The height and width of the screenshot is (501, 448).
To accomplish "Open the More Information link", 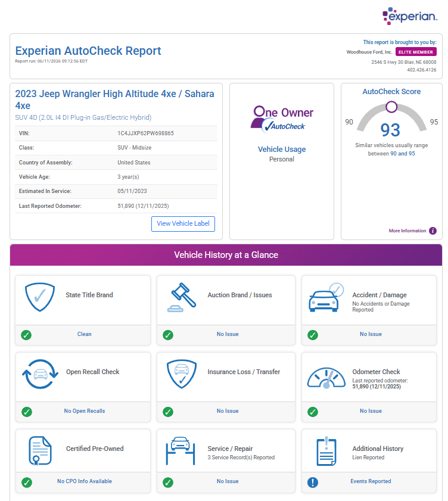I will click(x=407, y=231).
